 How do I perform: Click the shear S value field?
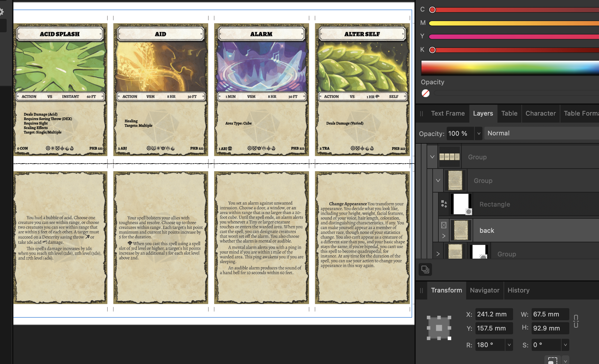coord(546,345)
